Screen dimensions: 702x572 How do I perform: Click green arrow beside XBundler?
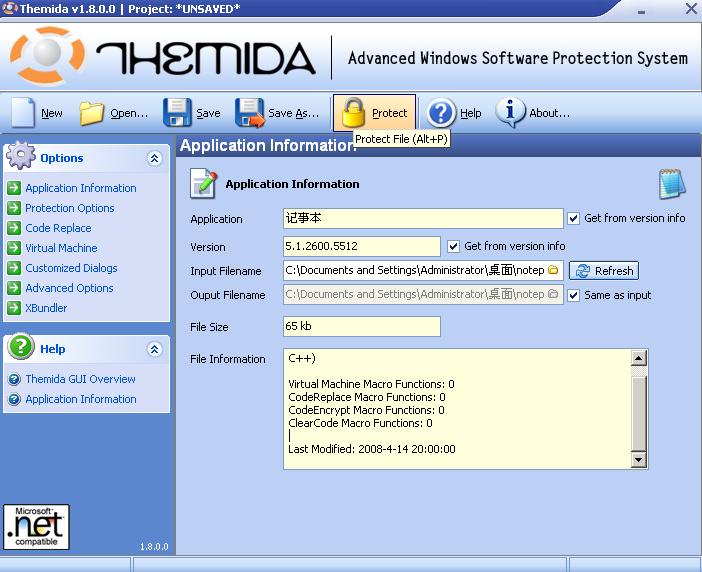[x=14, y=308]
